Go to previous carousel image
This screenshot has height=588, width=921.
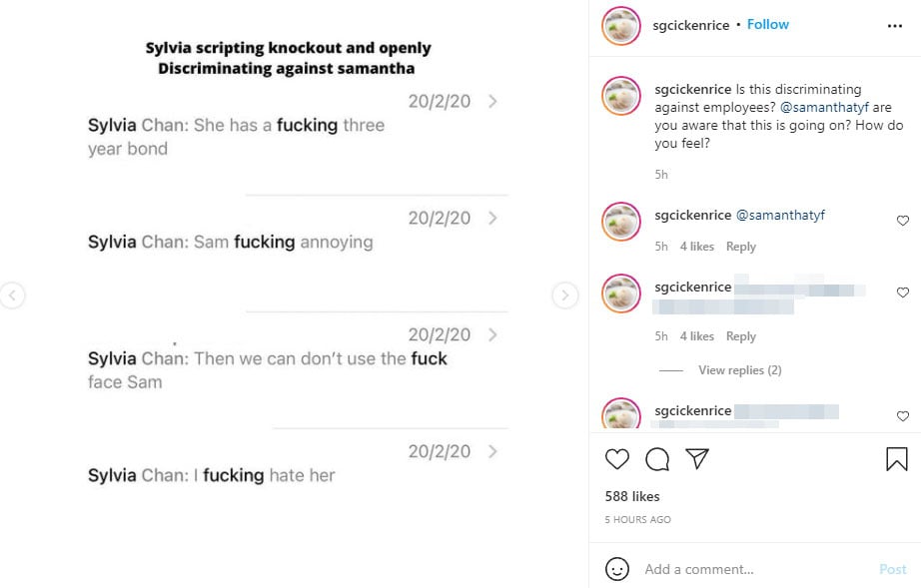(12, 294)
